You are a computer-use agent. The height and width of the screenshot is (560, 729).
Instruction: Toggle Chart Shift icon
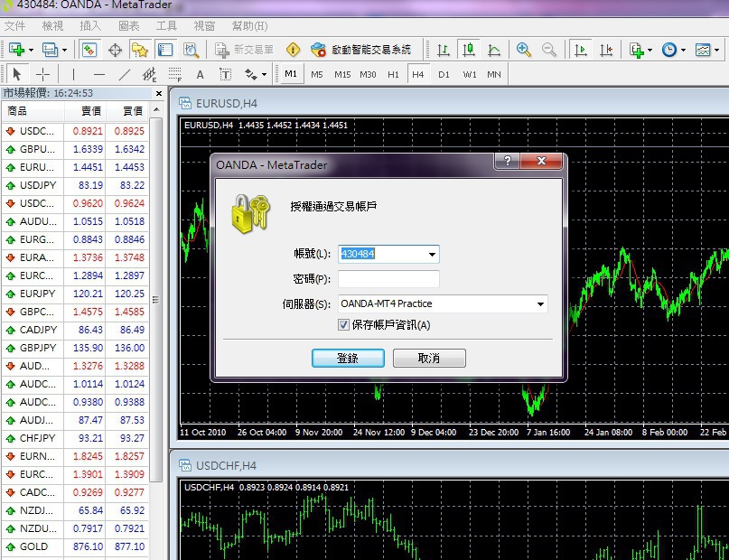coord(606,50)
